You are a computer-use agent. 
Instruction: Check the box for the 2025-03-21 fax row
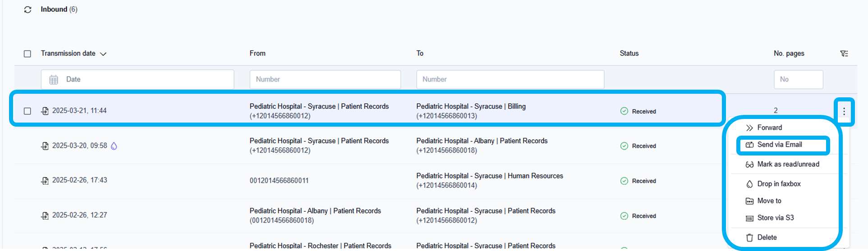[x=28, y=111]
